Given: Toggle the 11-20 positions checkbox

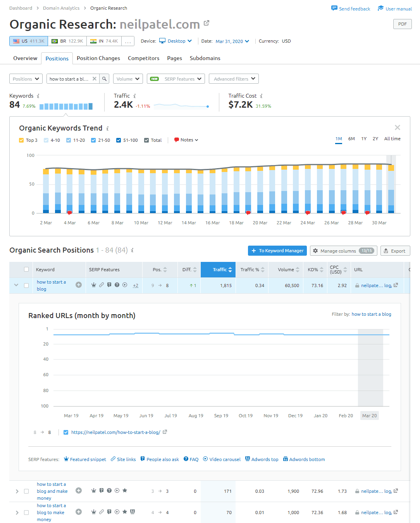Looking at the screenshot, I should 69,140.
